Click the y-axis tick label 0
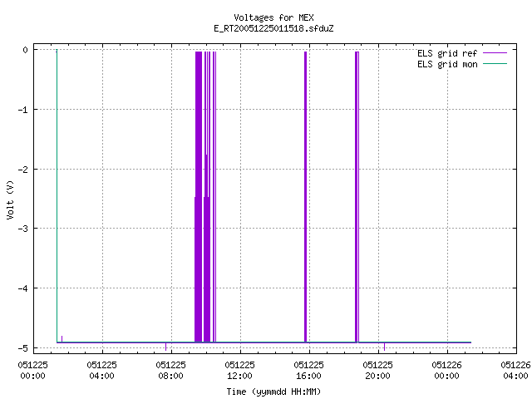Image resolution: width=532 pixels, height=399 pixels. (25, 50)
